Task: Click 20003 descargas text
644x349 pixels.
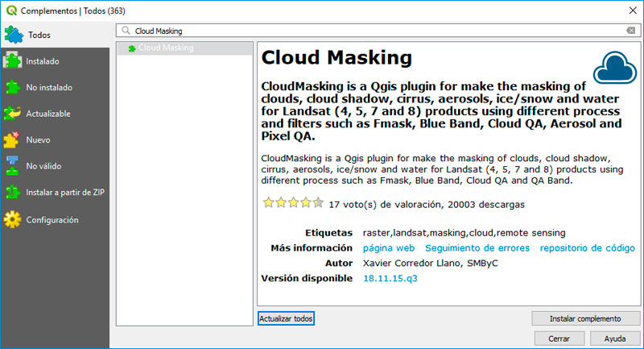Action: pyautogui.click(x=486, y=205)
